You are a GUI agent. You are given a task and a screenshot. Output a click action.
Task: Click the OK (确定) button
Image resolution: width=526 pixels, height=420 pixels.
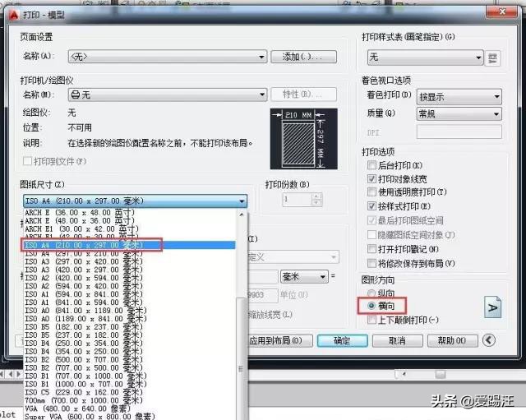(342, 341)
